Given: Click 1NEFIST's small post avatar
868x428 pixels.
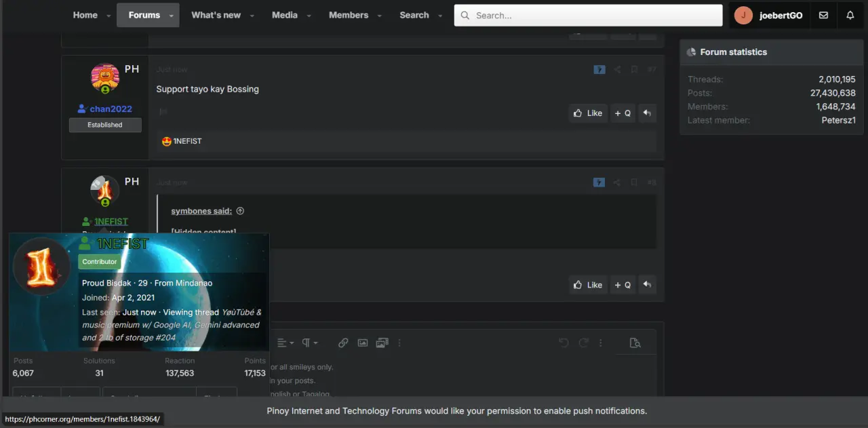Looking at the screenshot, I should click(105, 192).
